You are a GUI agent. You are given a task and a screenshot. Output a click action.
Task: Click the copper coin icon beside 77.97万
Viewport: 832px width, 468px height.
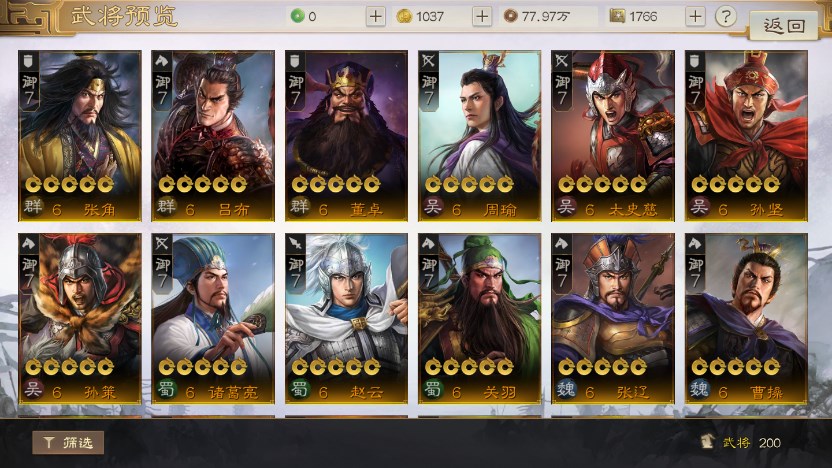tap(510, 16)
